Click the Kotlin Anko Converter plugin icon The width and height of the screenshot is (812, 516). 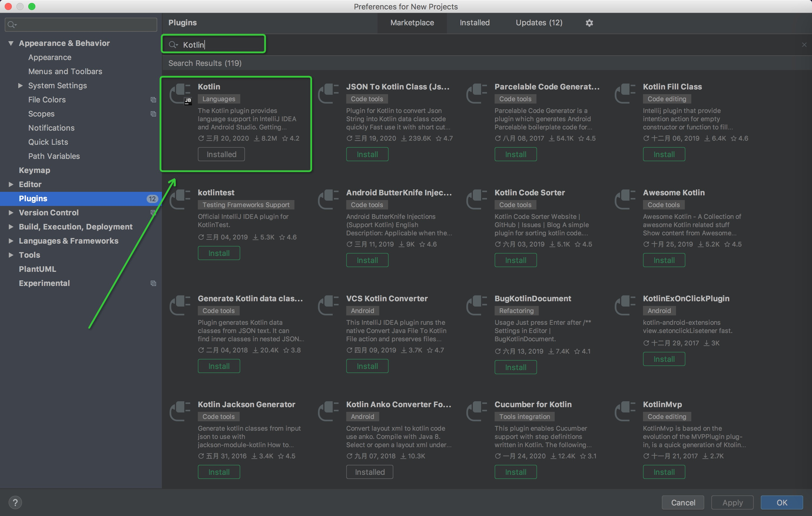pyautogui.click(x=329, y=411)
